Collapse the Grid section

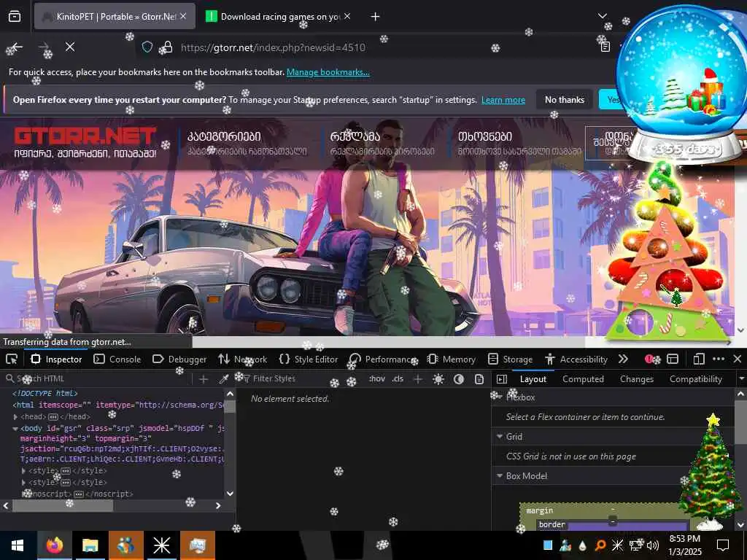(500, 436)
